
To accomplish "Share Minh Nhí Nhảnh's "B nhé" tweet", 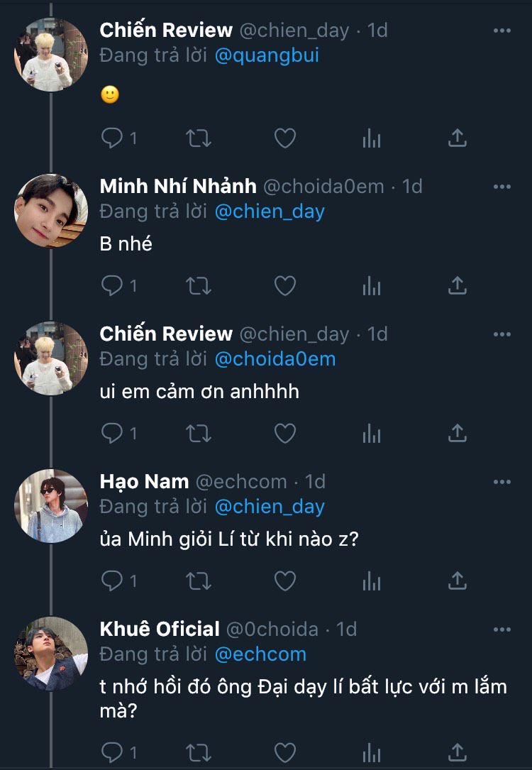I will pos(458,286).
